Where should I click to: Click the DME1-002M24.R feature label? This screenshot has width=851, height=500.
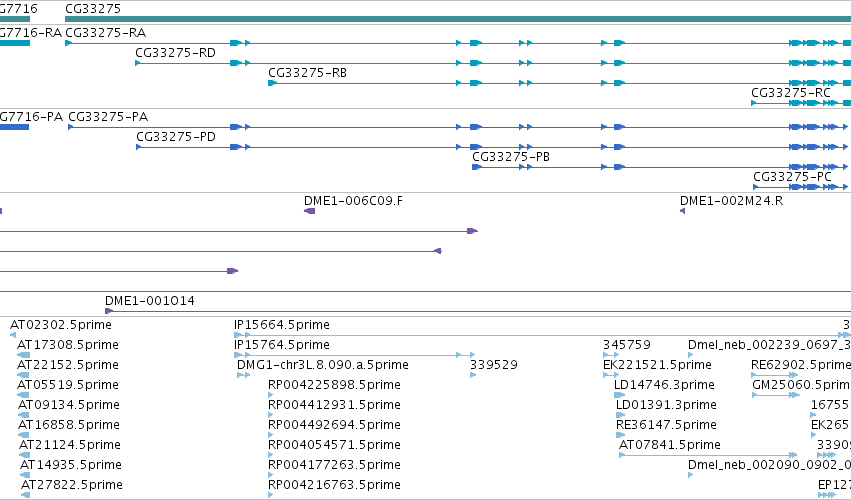732,201
